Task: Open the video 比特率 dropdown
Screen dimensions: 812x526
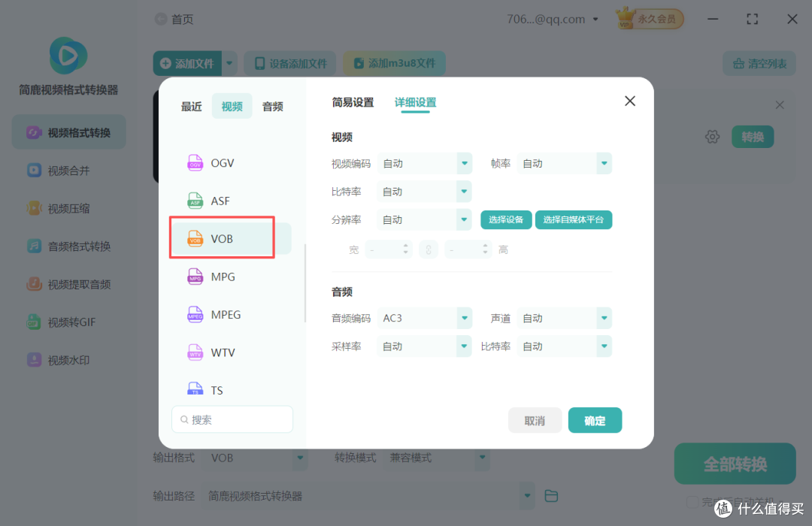Action: pos(425,192)
